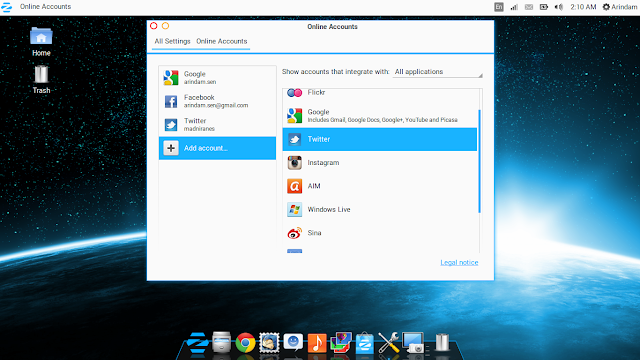Choose the Windows Live provider icon

pyautogui.click(x=294, y=209)
